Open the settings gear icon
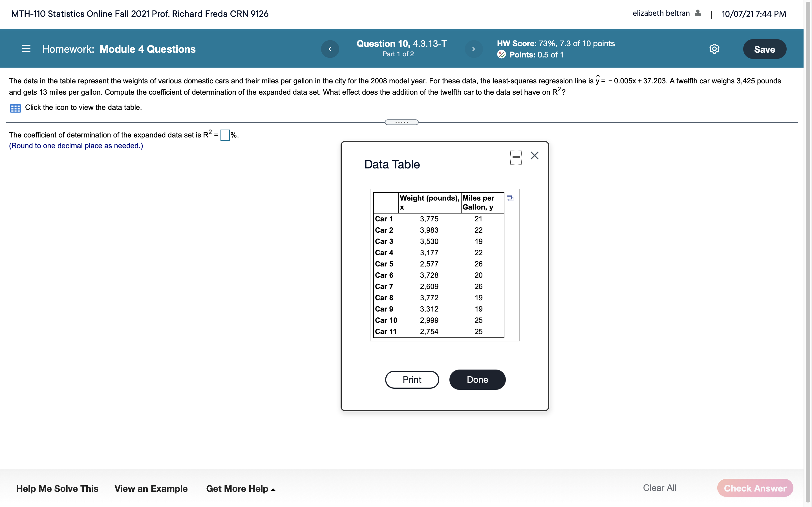The image size is (812, 507). click(714, 49)
